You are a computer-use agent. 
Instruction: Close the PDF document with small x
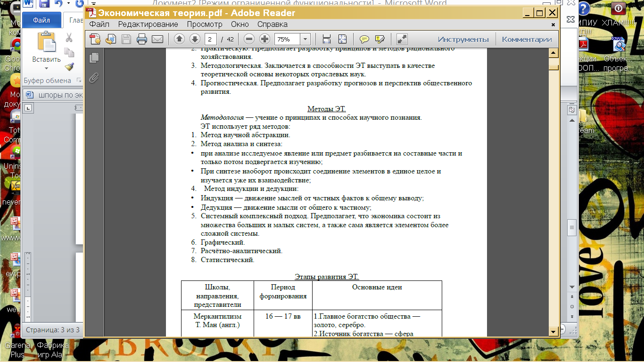coord(553,25)
